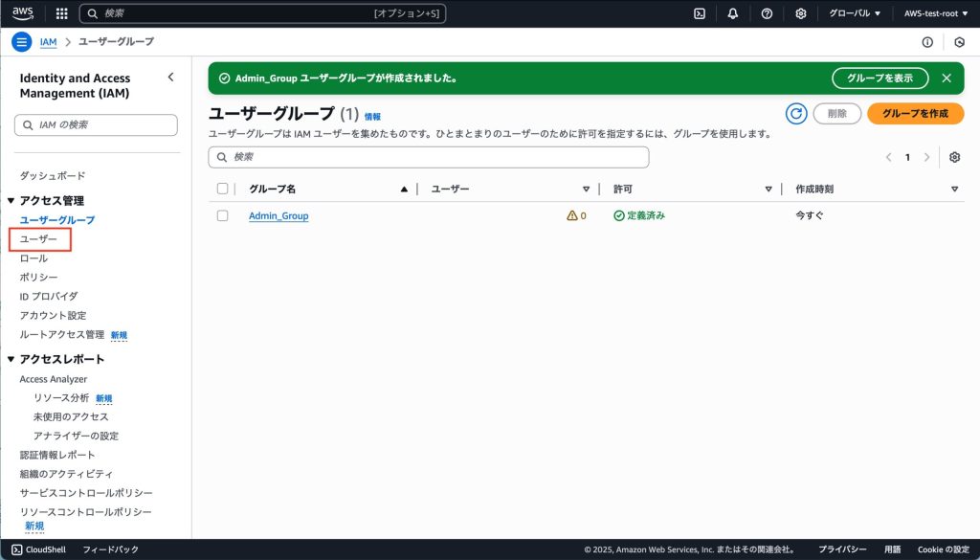
Task: Open 認証情報レポート in the sidebar
Action: (57, 455)
